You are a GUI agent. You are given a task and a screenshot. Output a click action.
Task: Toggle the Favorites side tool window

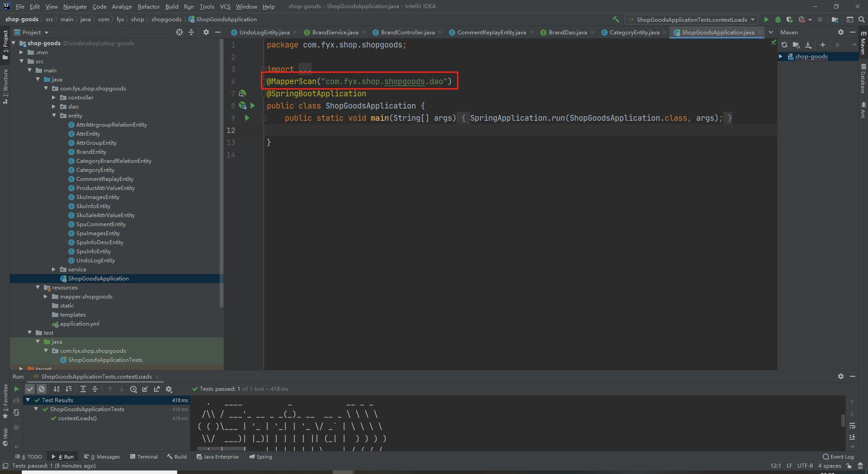[5, 402]
